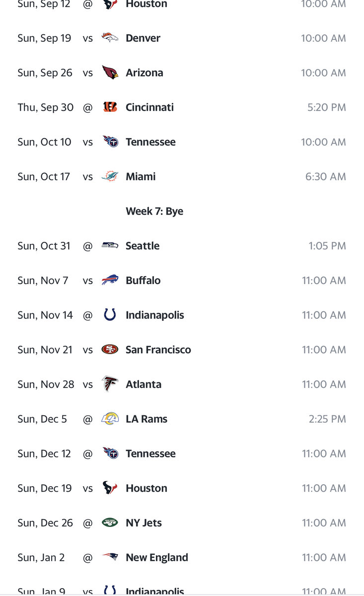364x596 pixels.
Task: Click the LA Rams logo
Action: tap(110, 419)
